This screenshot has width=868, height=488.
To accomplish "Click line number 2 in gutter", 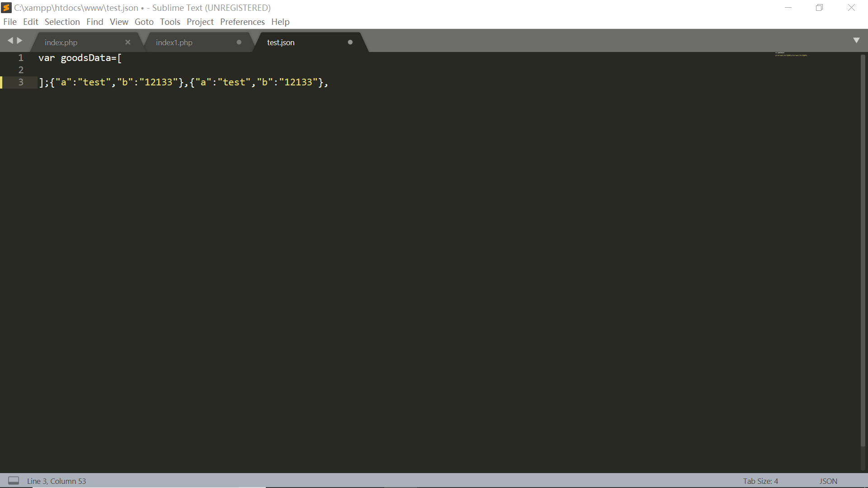I will 21,70.
